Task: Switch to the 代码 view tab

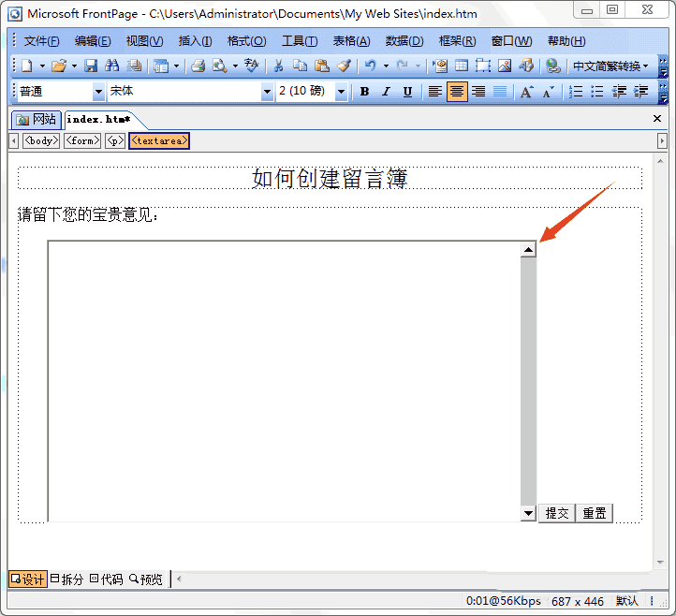Action: pyautogui.click(x=107, y=579)
